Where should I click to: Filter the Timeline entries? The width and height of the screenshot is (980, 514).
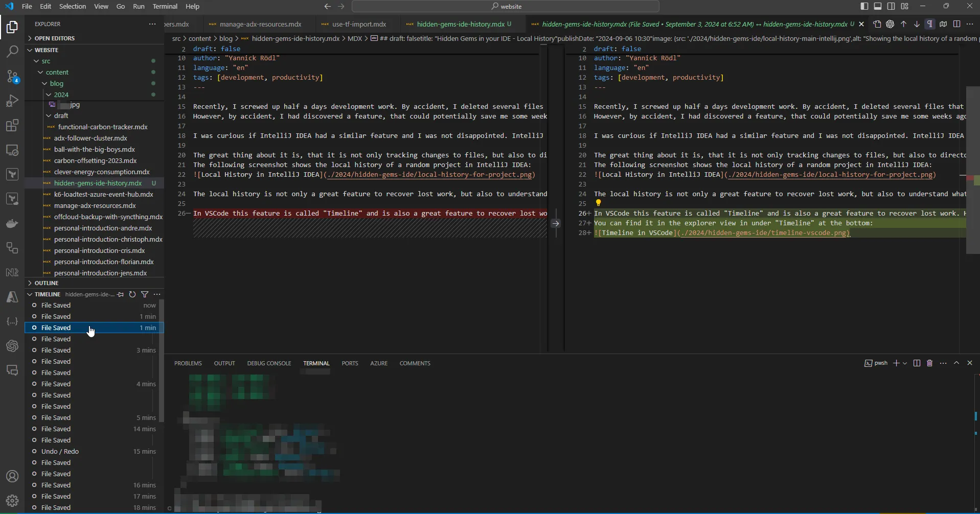[145, 294]
